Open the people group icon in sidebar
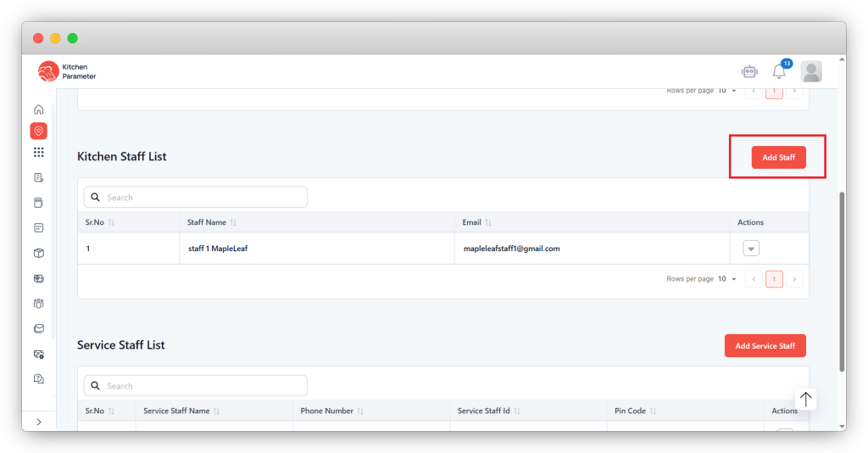Image resolution: width=868 pixels, height=453 pixels. [x=38, y=303]
